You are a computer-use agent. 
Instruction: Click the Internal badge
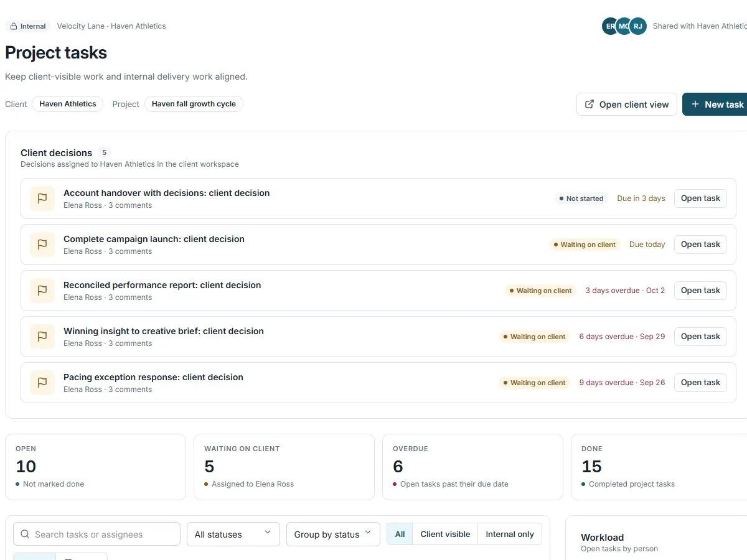[28, 26]
